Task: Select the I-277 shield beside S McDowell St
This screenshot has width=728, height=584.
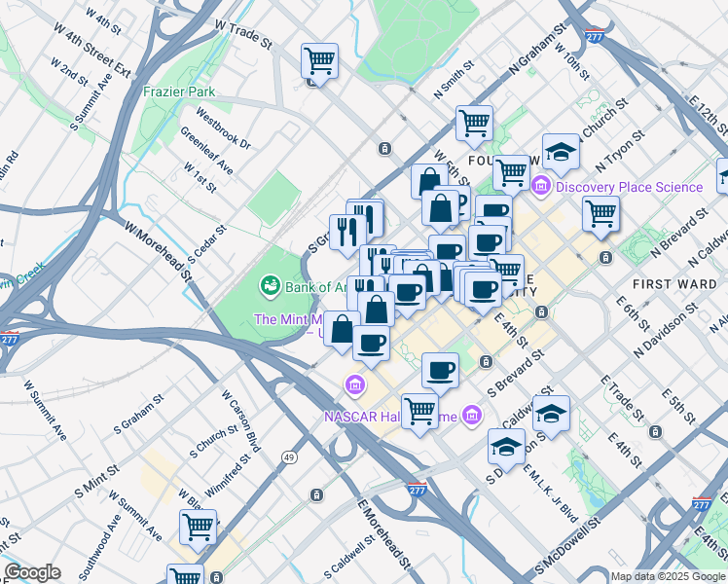Action: tap(701, 503)
